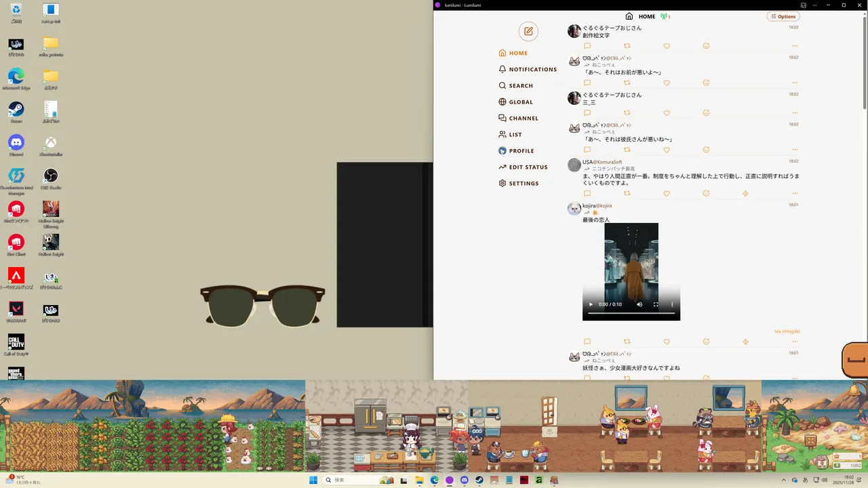Open more menu on 創作絵文字 post

[794, 46]
